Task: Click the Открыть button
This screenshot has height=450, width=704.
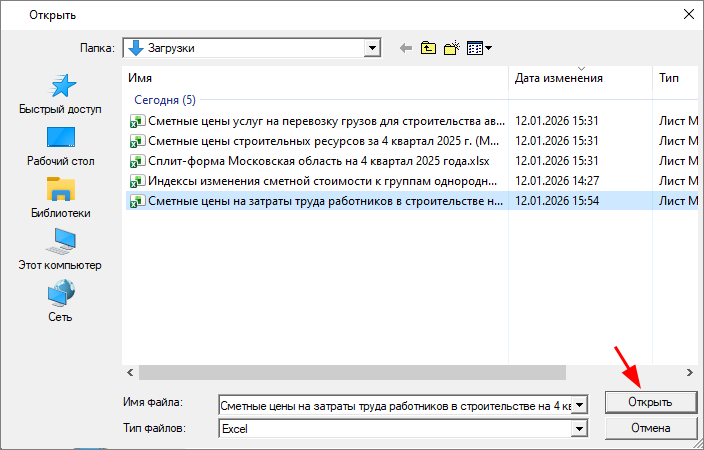Action: pos(650,402)
